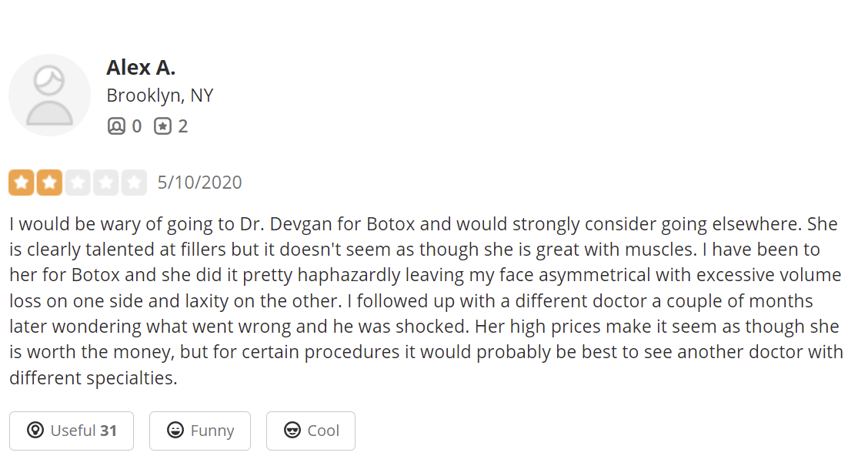
Task: Click the friends count icon
Action: 116,126
